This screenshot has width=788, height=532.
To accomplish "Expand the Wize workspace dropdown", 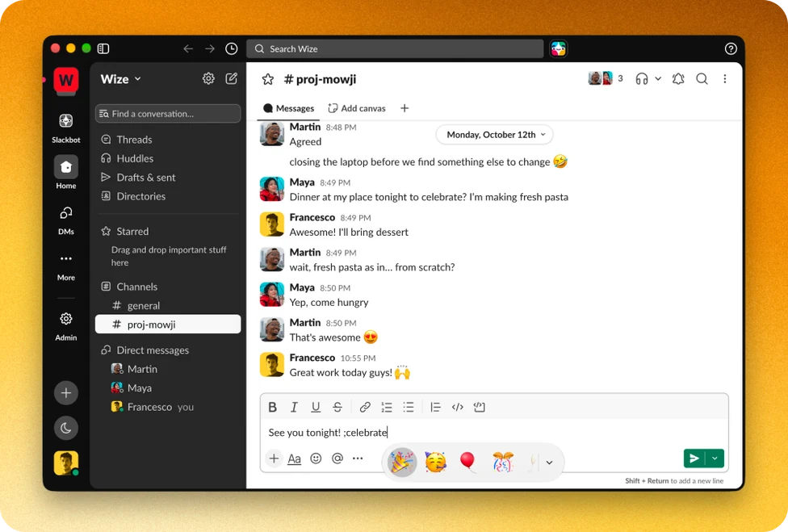I will pos(120,79).
